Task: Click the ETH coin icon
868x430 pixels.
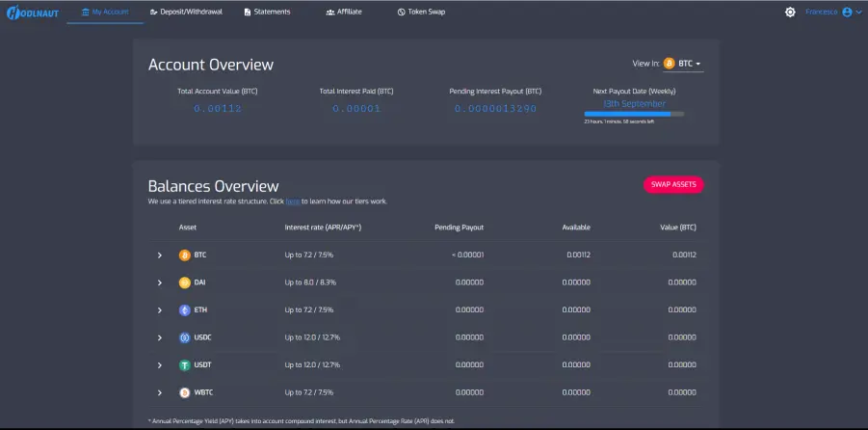Action: tap(184, 310)
